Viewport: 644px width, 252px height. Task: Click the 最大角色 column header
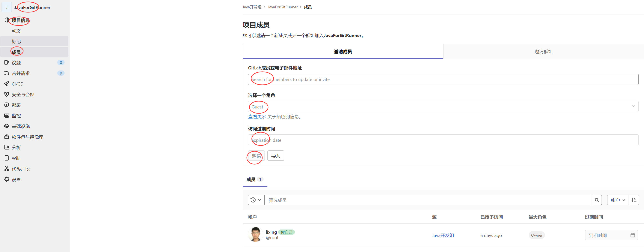click(x=537, y=217)
